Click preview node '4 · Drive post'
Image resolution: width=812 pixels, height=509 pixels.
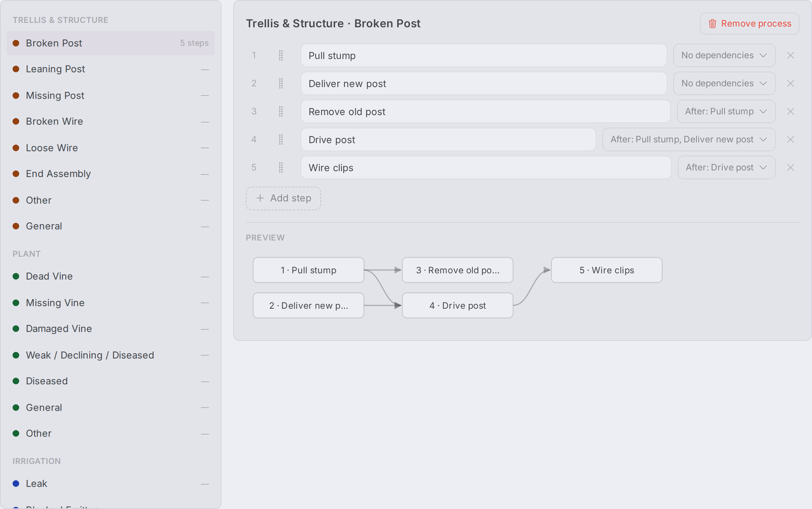pyautogui.click(x=457, y=306)
